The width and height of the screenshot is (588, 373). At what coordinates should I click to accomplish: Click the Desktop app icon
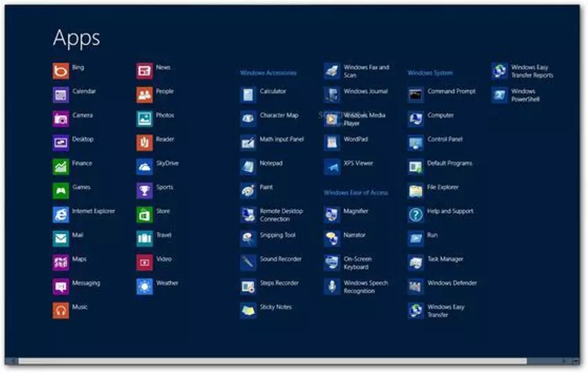click(61, 143)
